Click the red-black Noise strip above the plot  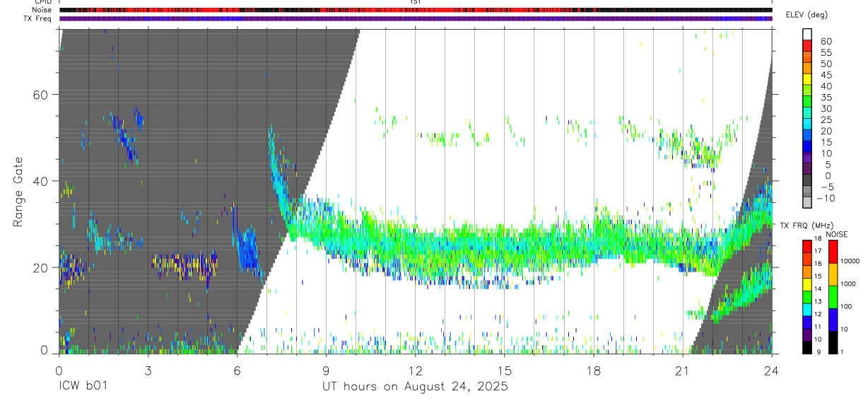(416, 10)
